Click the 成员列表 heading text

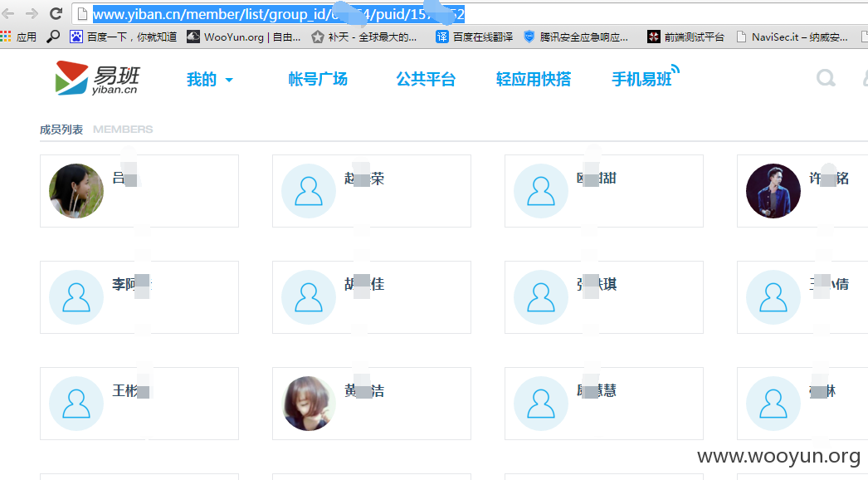(x=61, y=130)
